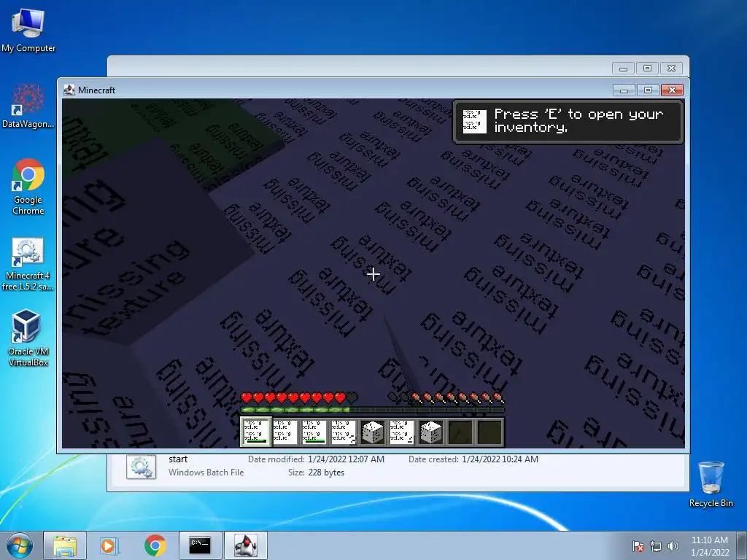Click the hunger drumsticks bar
Image resolution: width=747 pixels, height=560 pixels.
[446, 397]
